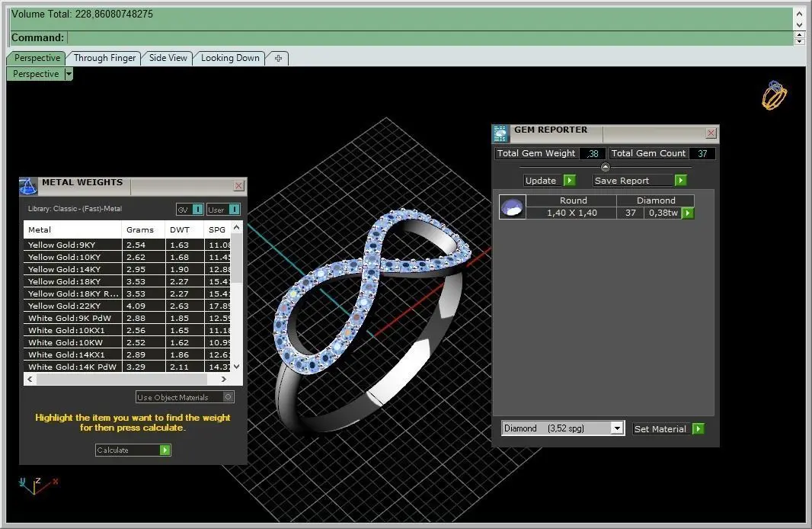Click the Gem Reporter panel icon
Image resolution: width=812 pixels, height=529 pixels.
pos(500,133)
